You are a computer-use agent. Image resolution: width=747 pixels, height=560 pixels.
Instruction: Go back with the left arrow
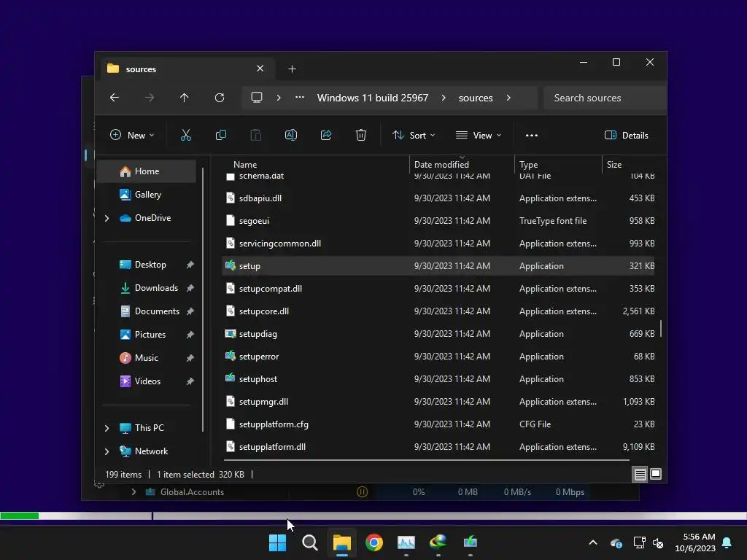tap(115, 98)
